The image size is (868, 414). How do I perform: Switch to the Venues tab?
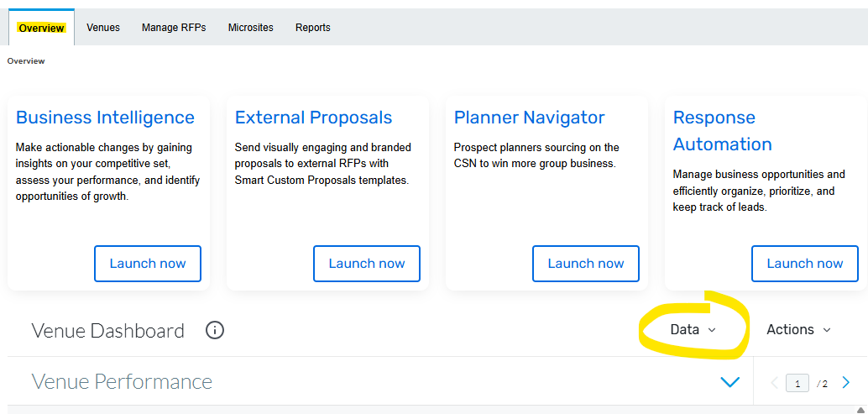coord(103,28)
